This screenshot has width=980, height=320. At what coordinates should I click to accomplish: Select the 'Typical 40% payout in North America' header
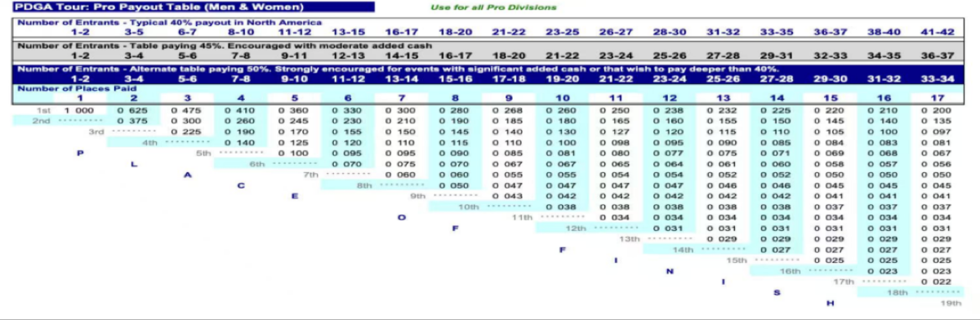(170, 22)
